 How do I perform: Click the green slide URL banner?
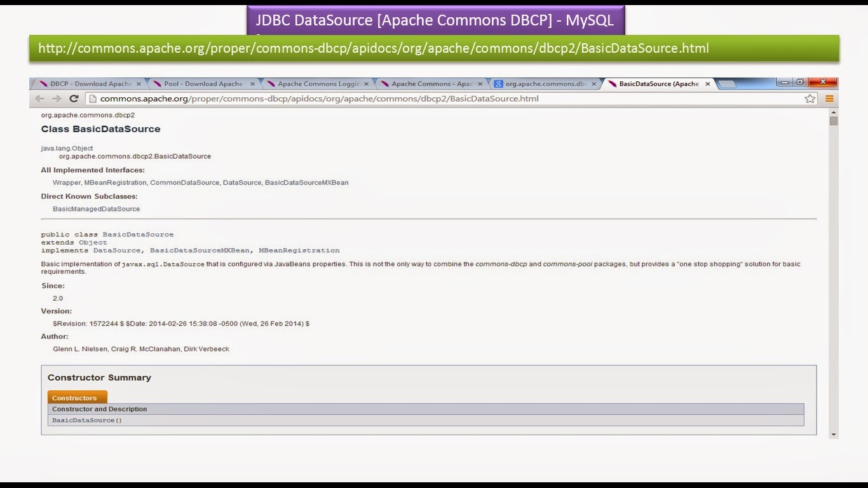click(x=434, y=48)
